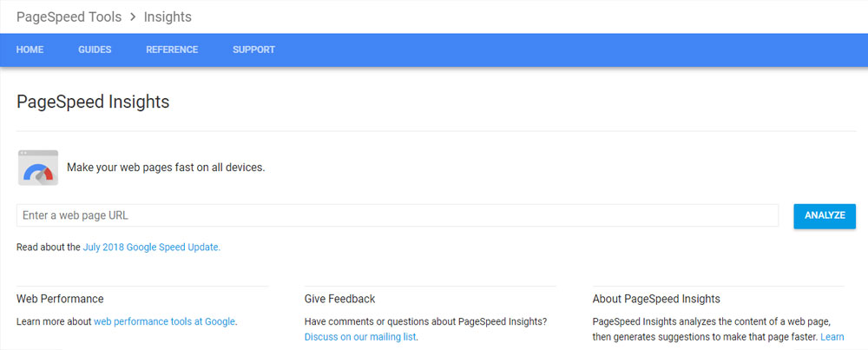The height and width of the screenshot is (350, 868).
Task: Click the About PageSpeed Insights heading
Action: click(656, 299)
